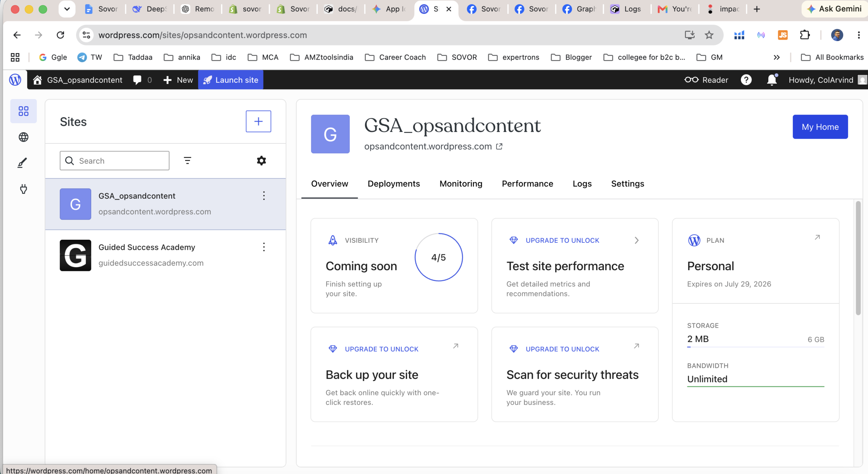Click the Launch site button

tap(231, 80)
